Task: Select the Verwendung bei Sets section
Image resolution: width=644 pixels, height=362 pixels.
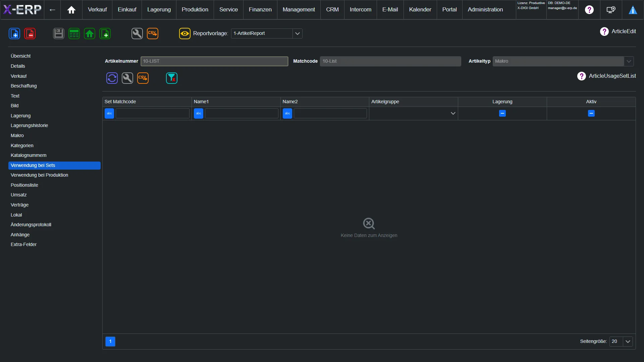Action: tap(54, 165)
